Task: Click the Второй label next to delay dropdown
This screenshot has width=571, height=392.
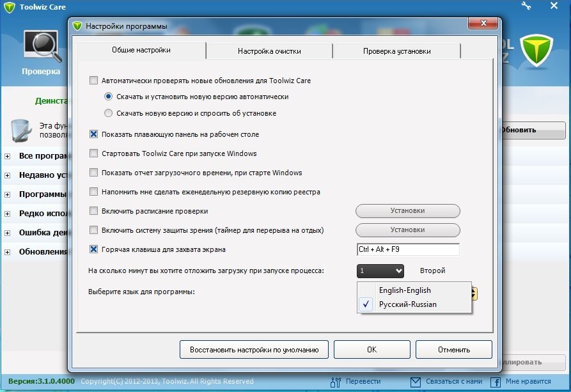Action: pos(432,270)
